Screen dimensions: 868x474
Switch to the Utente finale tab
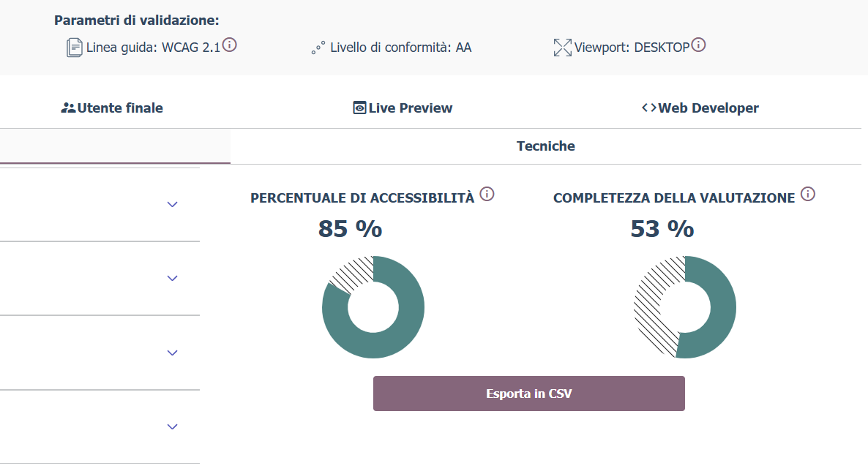[112, 108]
